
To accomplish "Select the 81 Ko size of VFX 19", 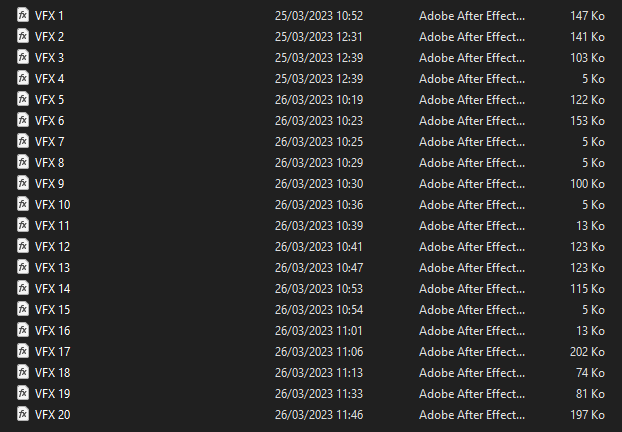I will pos(590,393).
